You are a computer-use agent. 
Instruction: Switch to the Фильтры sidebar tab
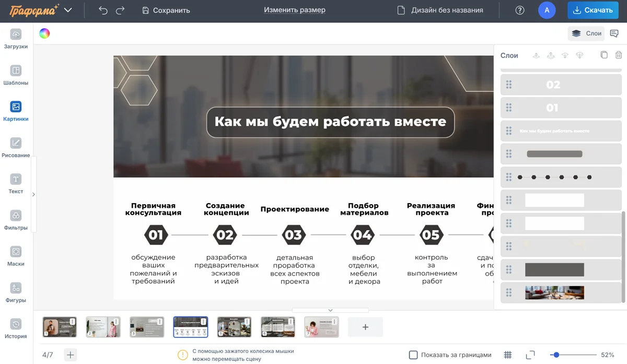point(16,220)
